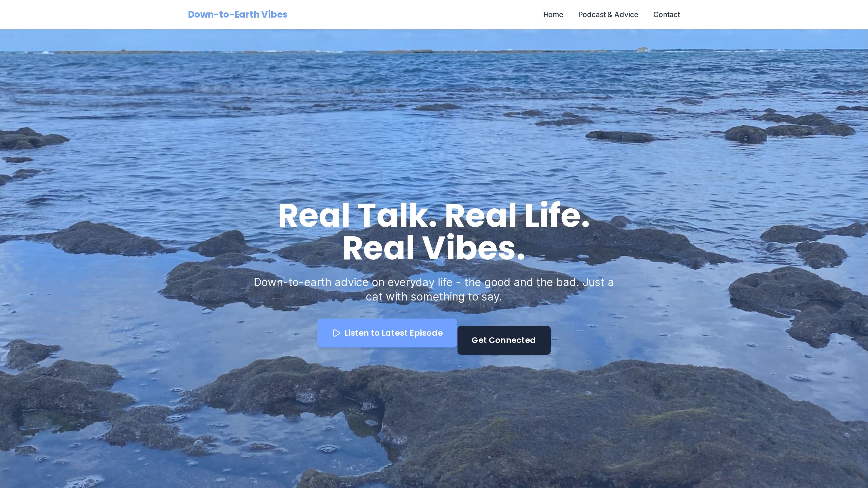Viewport: 868px width, 488px height.
Task: Open the Podcast & Advice page
Action: click(x=608, y=14)
